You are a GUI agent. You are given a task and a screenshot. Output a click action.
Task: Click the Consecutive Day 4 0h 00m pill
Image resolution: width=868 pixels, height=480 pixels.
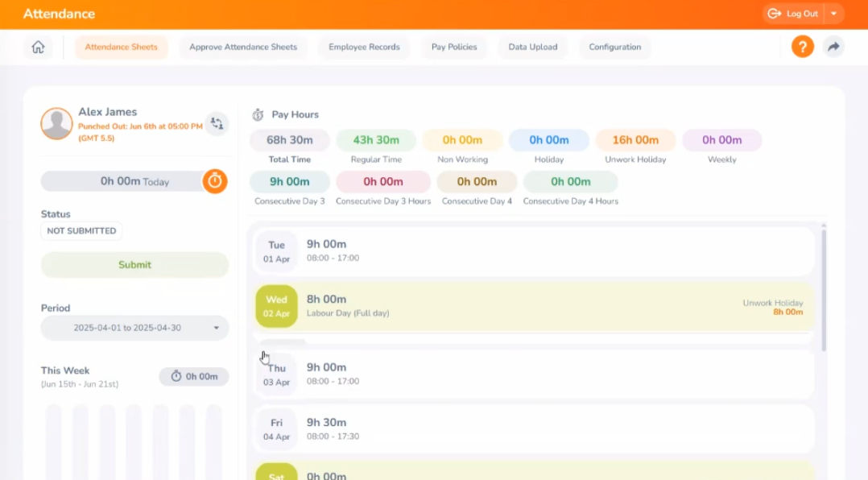pyautogui.click(x=477, y=181)
